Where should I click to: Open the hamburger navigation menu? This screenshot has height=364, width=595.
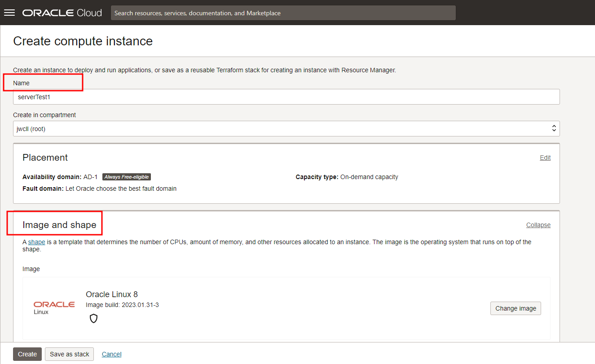click(x=9, y=13)
